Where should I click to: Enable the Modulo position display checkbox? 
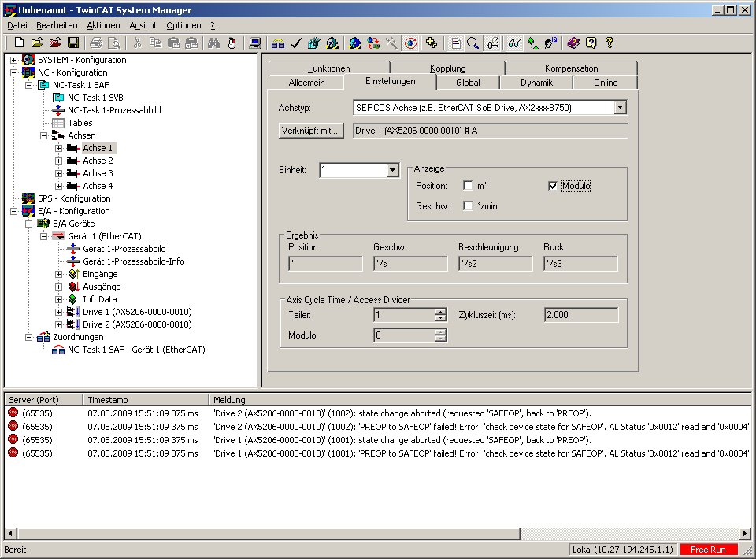[x=553, y=186]
